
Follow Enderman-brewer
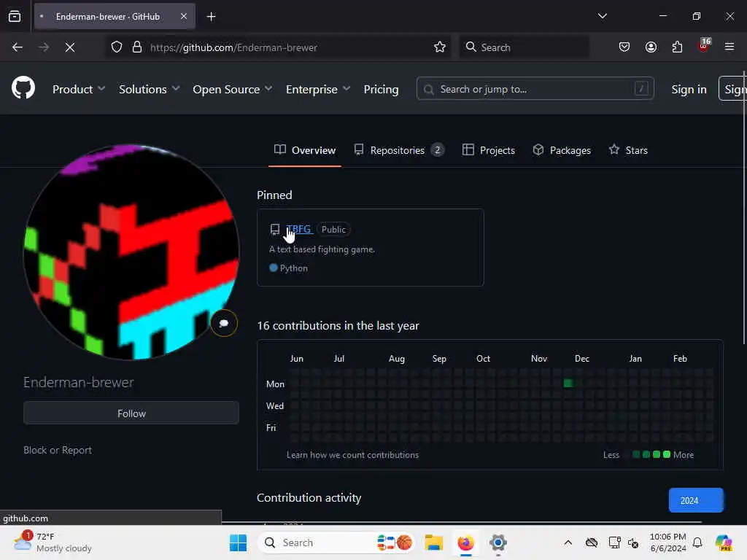pyautogui.click(x=131, y=413)
